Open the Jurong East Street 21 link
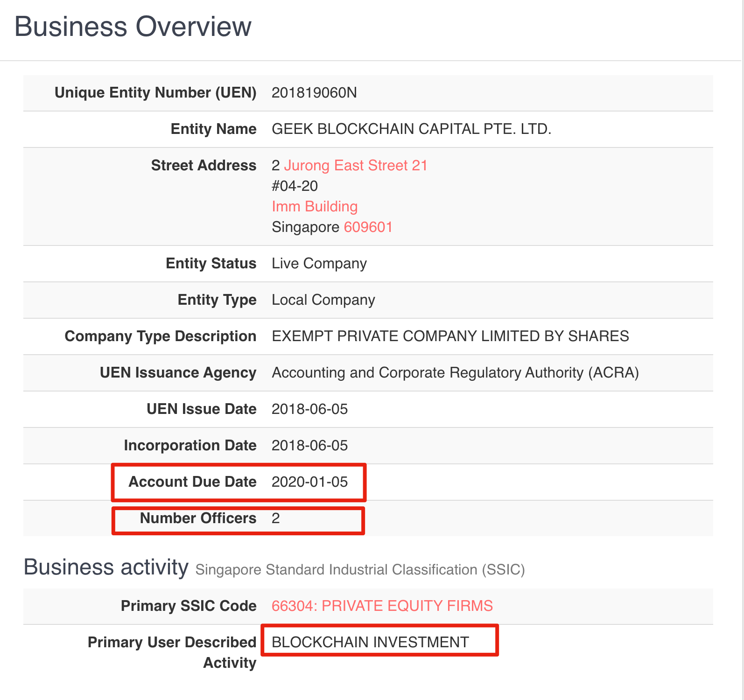 tap(356, 166)
